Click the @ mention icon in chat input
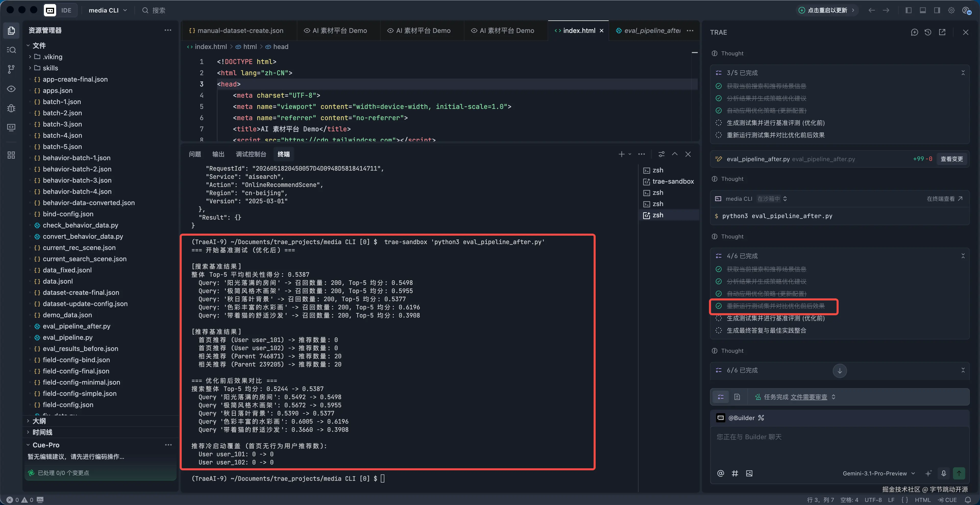 (x=720, y=473)
